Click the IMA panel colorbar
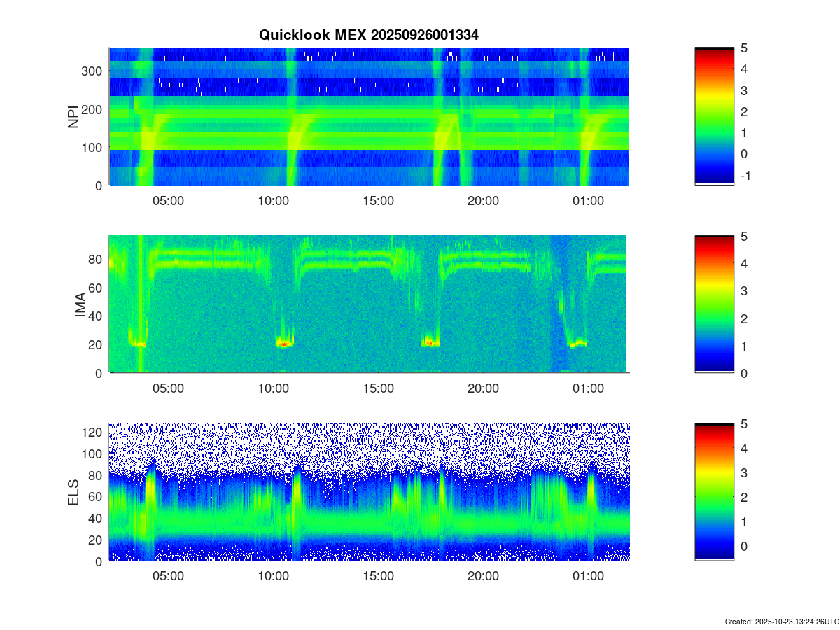 [714, 304]
